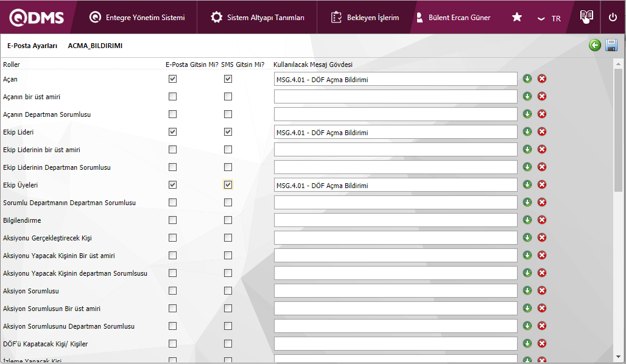Click message body field for Açanın Departman Sorumlusu

pyautogui.click(x=395, y=114)
